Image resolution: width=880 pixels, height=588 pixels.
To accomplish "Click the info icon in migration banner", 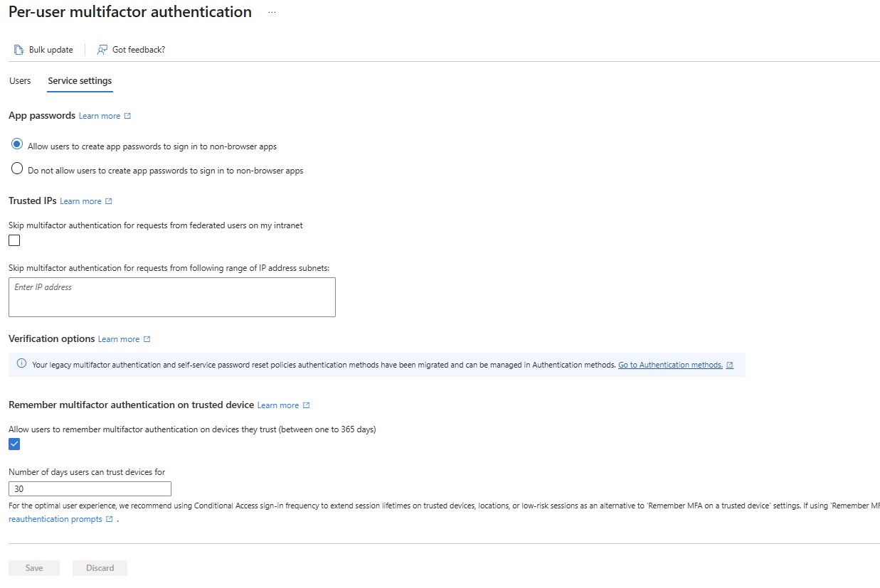I will coord(21,364).
